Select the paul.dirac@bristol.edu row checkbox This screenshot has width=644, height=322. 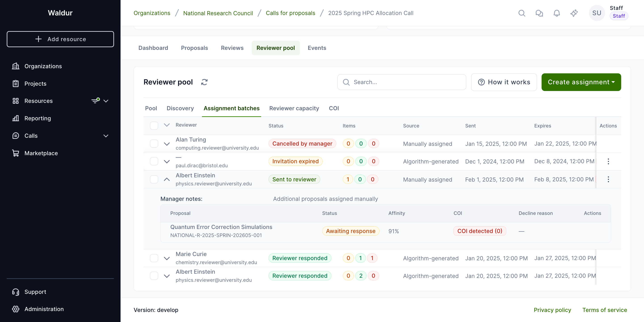(154, 161)
